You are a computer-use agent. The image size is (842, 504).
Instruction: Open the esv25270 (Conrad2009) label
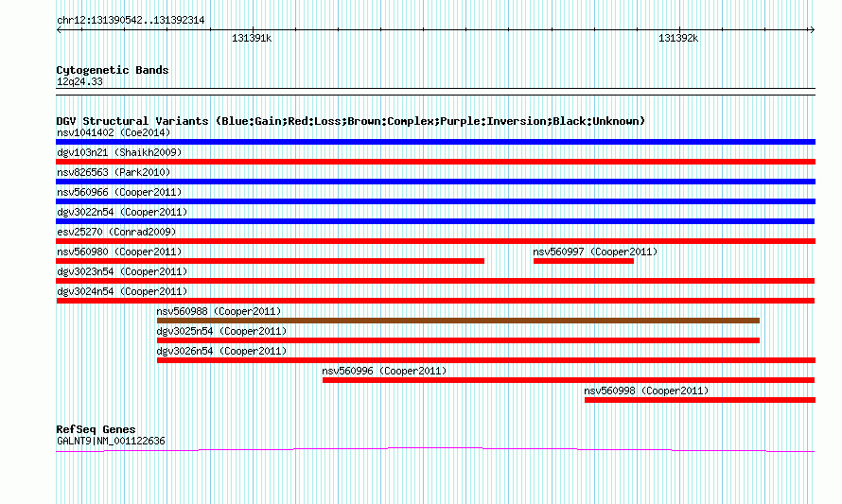pyautogui.click(x=116, y=232)
